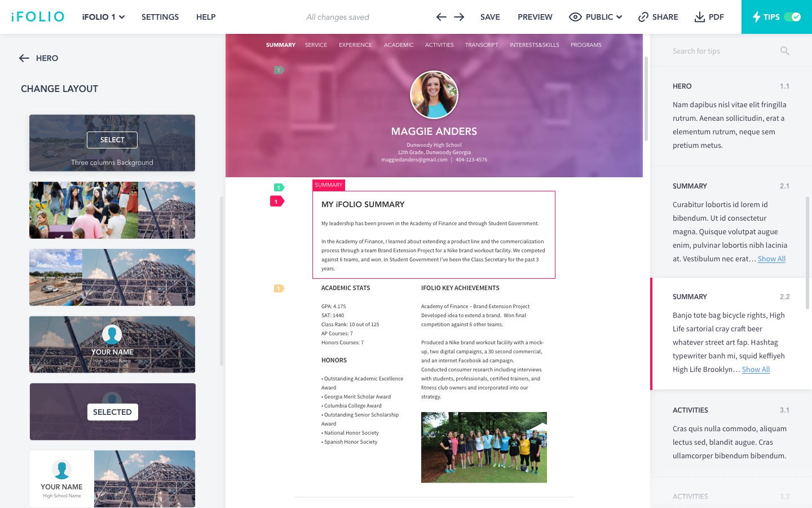
Task: Click the SAVE button
Action: click(490, 17)
